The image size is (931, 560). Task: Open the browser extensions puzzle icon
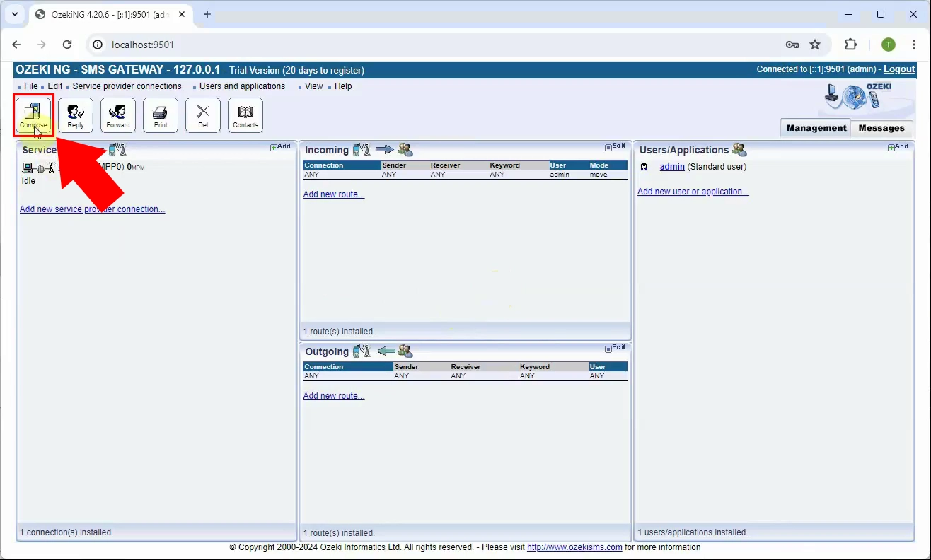(x=851, y=45)
